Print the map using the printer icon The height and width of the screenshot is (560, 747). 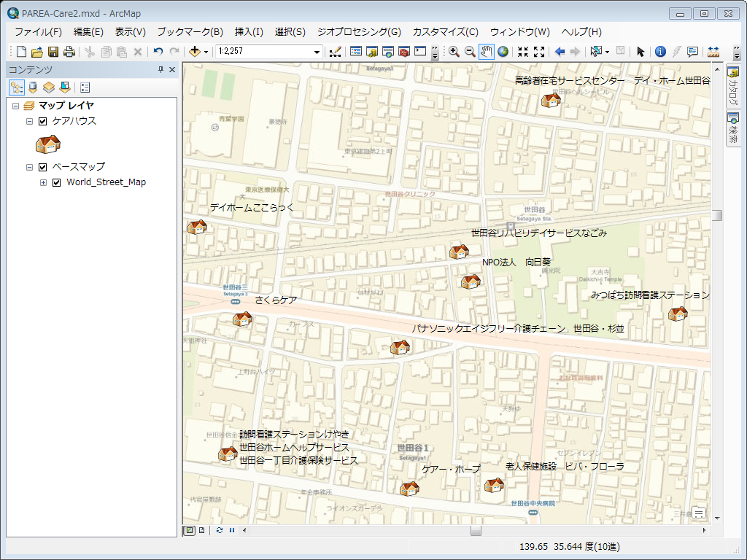click(69, 52)
